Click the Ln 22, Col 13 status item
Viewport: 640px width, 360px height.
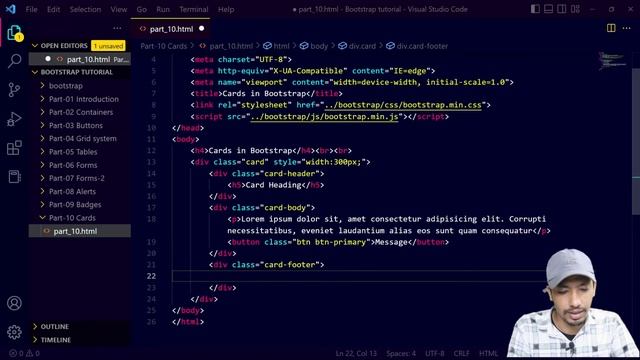[x=356, y=353]
